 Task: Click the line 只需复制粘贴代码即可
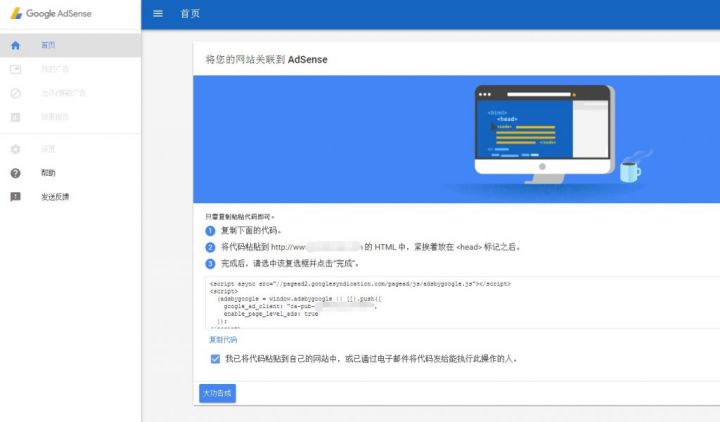tap(240, 217)
